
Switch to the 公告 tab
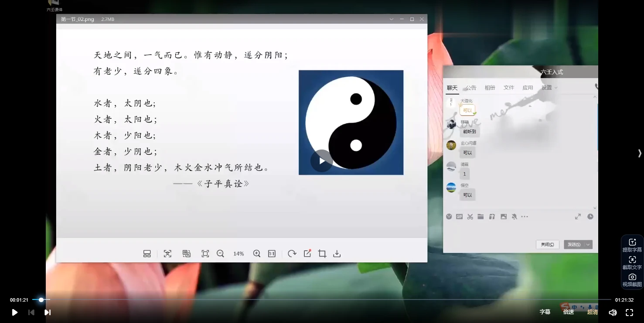point(471,88)
